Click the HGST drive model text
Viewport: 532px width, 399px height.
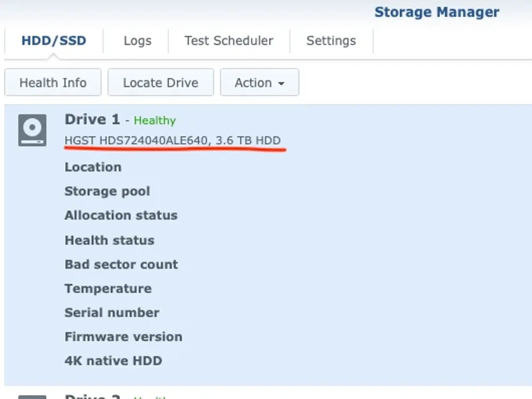[172, 140]
